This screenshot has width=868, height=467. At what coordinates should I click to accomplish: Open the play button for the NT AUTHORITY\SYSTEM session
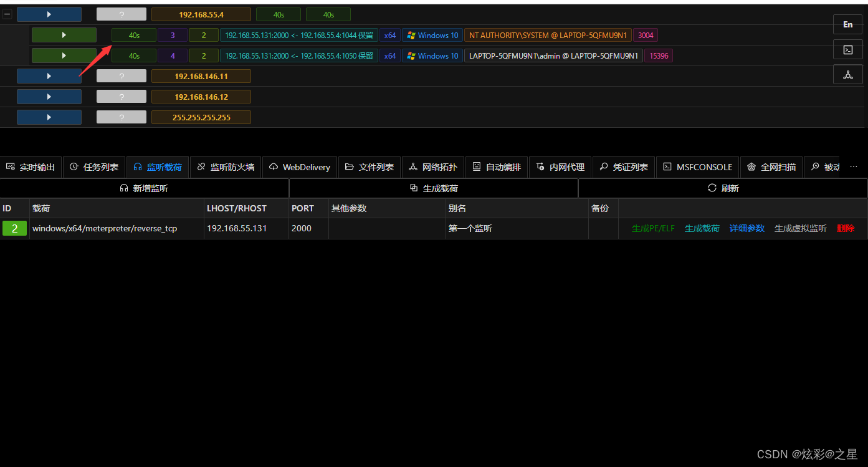(64, 36)
